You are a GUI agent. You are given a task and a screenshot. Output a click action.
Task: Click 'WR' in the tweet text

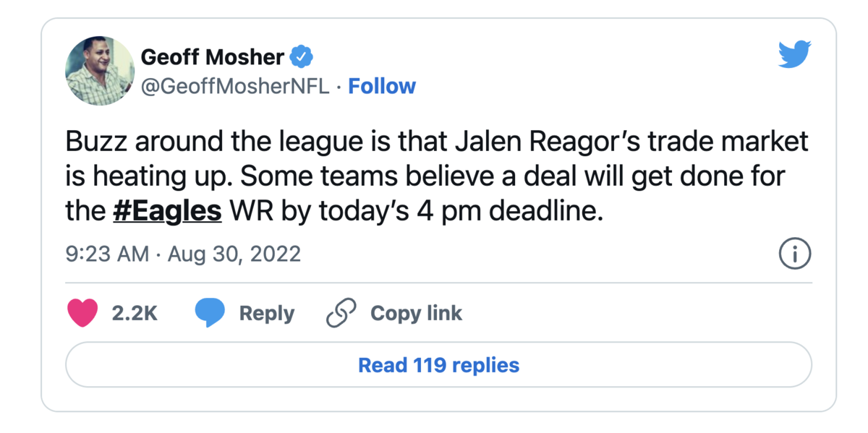pos(249,211)
